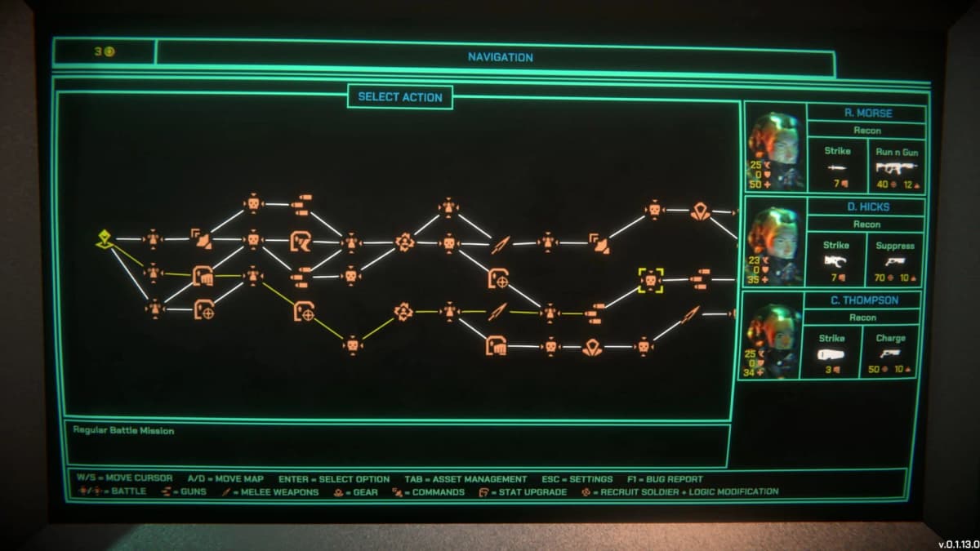Click a guns node with the ammo icon
Image resolution: width=980 pixels, height=551 pixels.
302,204
